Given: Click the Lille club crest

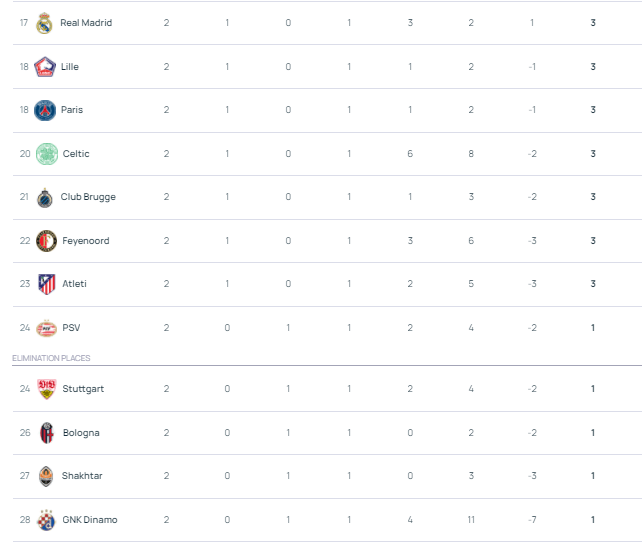Looking at the screenshot, I should pyautogui.click(x=44, y=67).
